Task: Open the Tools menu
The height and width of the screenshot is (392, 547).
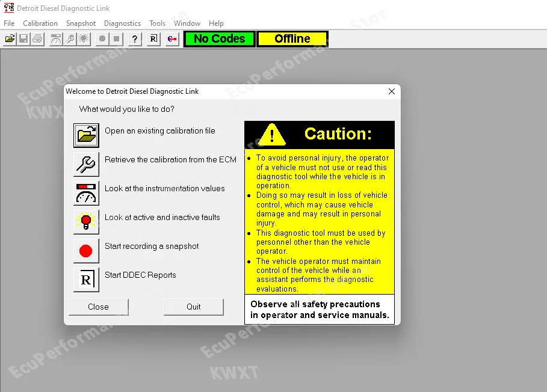Action: (x=157, y=23)
